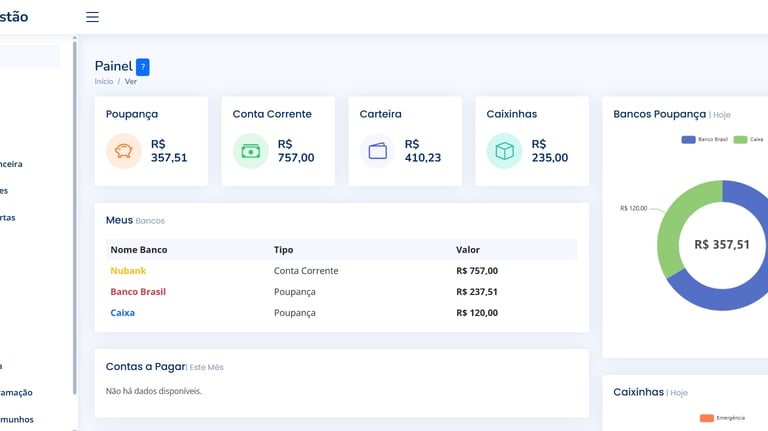Open Caixa in the Meus Bancos table
The height and width of the screenshot is (431, 768).
[x=122, y=313]
